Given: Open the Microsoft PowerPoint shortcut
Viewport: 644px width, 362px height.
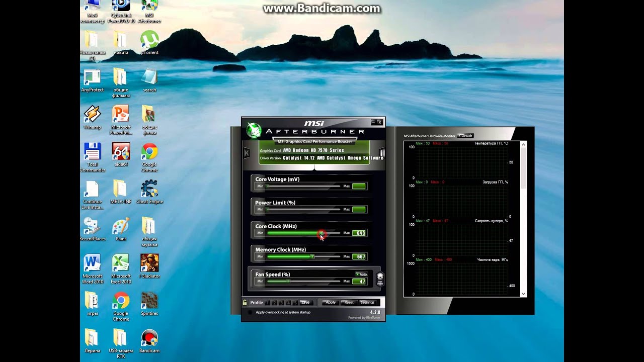Looking at the screenshot, I should pos(121,120).
